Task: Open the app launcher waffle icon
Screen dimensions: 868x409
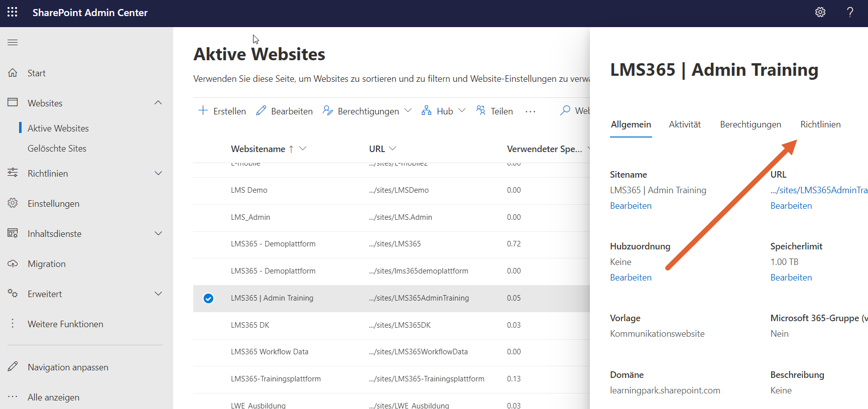Action: tap(13, 12)
